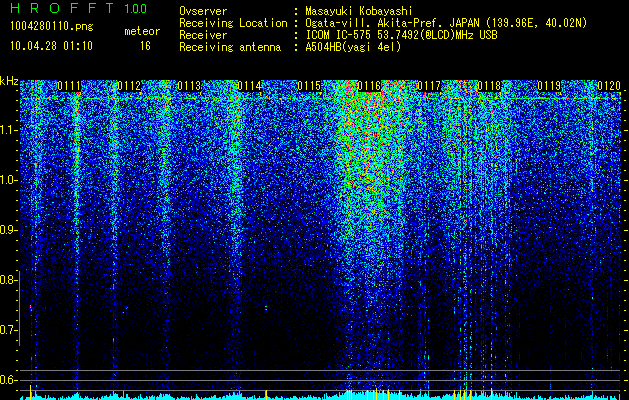Click the antenna A504HB(yagi 4el) text

tap(353, 47)
